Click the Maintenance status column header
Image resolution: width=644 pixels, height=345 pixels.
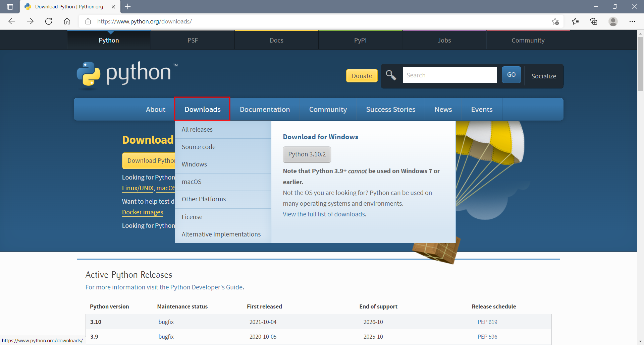point(182,306)
